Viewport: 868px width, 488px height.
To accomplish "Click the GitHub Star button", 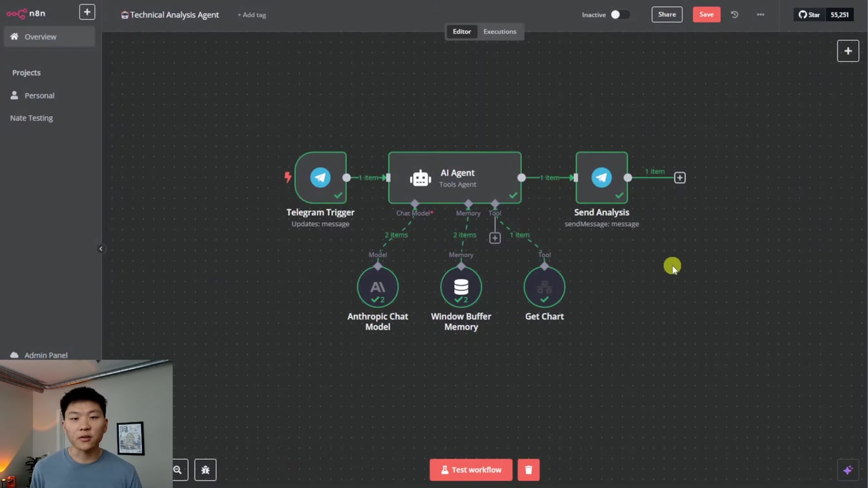I will pos(809,14).
